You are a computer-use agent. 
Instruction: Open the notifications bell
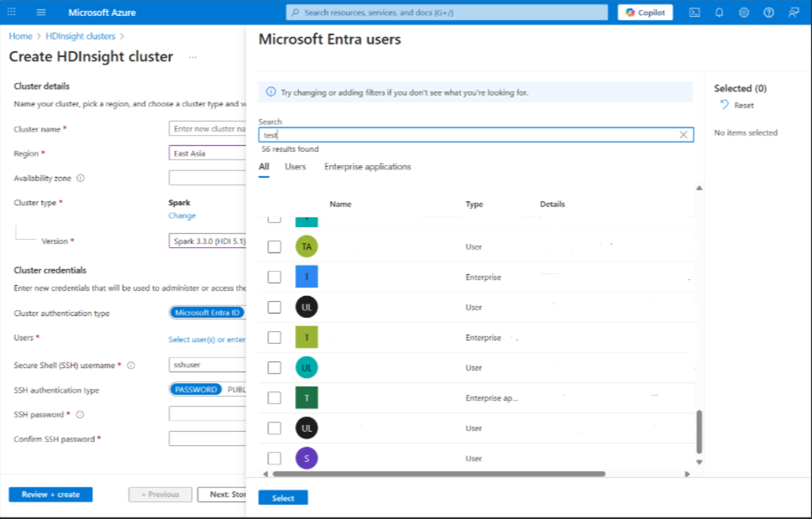point(719,13)
